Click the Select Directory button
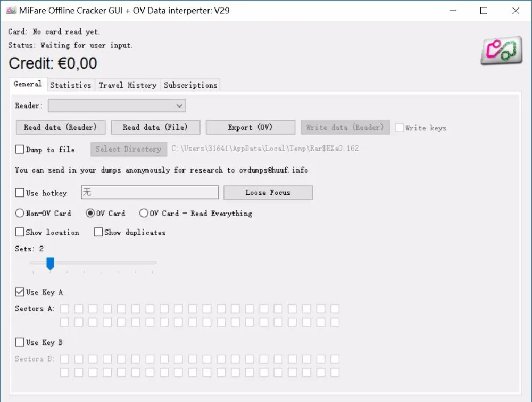 click(129, 149)
